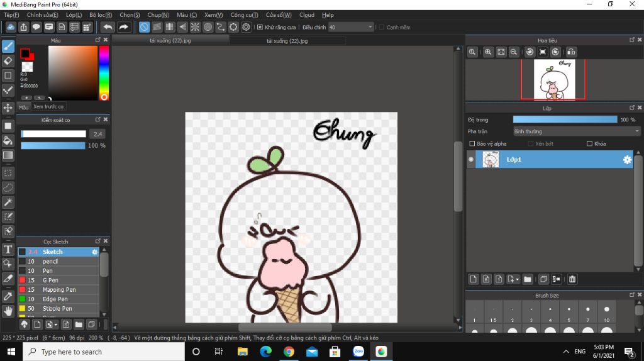The width and height of the screenshot is (644, 361).
Task: Select the rectangular Select tool
Action: (8, 173)
